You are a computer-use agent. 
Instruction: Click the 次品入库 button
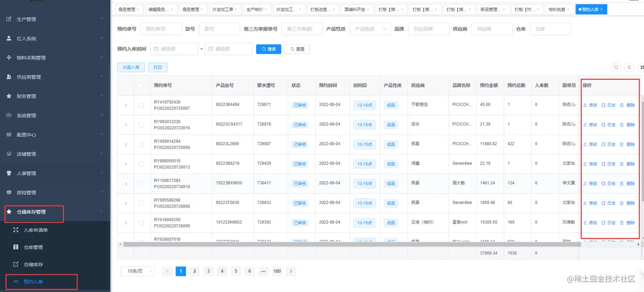131,67
